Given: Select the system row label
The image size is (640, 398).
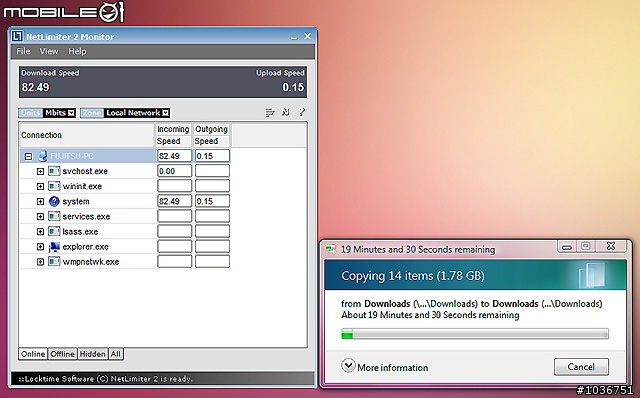Looking at the screenshot, I should click(76, 202).
